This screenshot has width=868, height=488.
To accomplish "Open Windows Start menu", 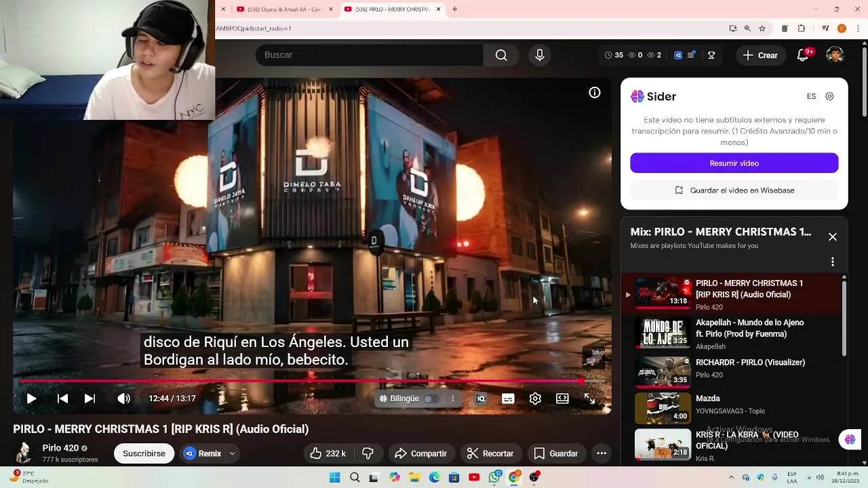I will 334,478.
